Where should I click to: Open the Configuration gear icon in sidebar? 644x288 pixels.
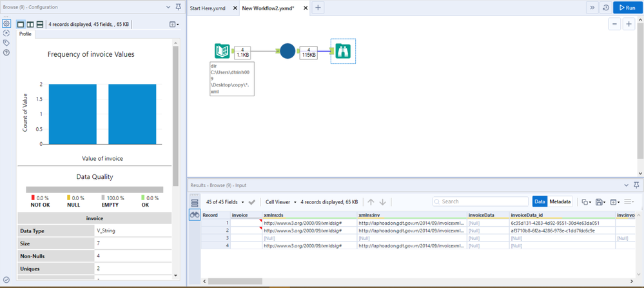[x=6, y=24]
